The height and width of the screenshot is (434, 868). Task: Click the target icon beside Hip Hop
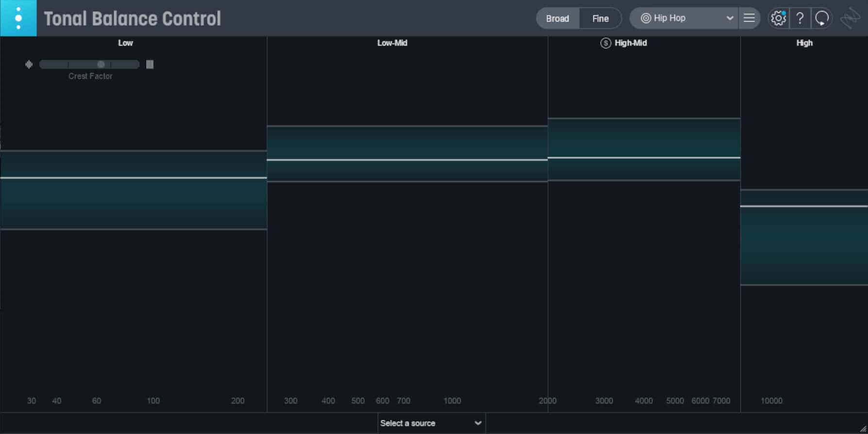646,18
